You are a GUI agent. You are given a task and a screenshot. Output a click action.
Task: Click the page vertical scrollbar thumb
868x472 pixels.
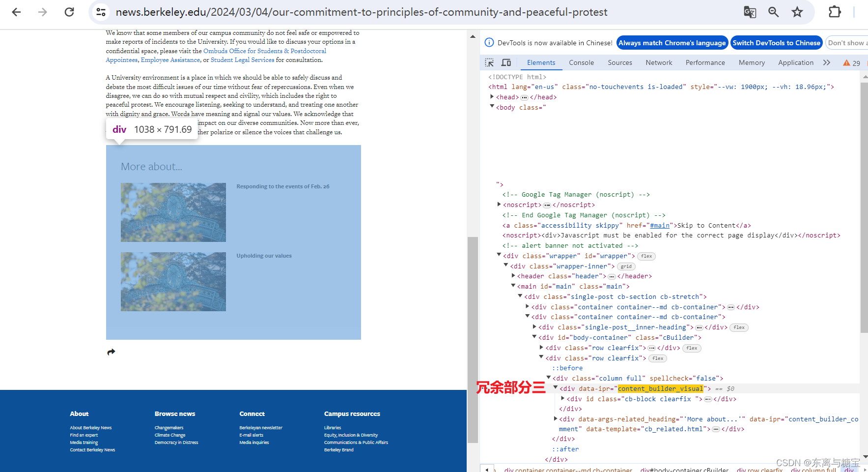[x=473, y=340]
